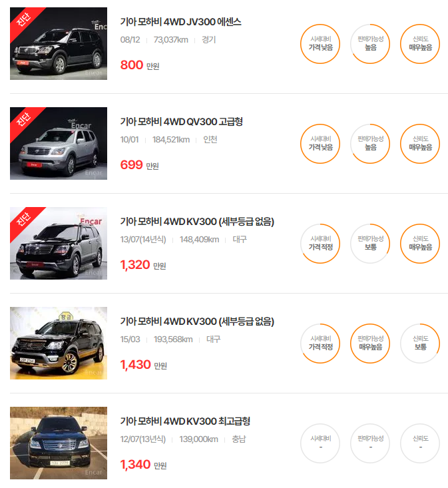Click the 시세대비 가격낮음 badge of the 800만원 car
The width and height of the screenshot is (448, 488).
coord(320,44)
